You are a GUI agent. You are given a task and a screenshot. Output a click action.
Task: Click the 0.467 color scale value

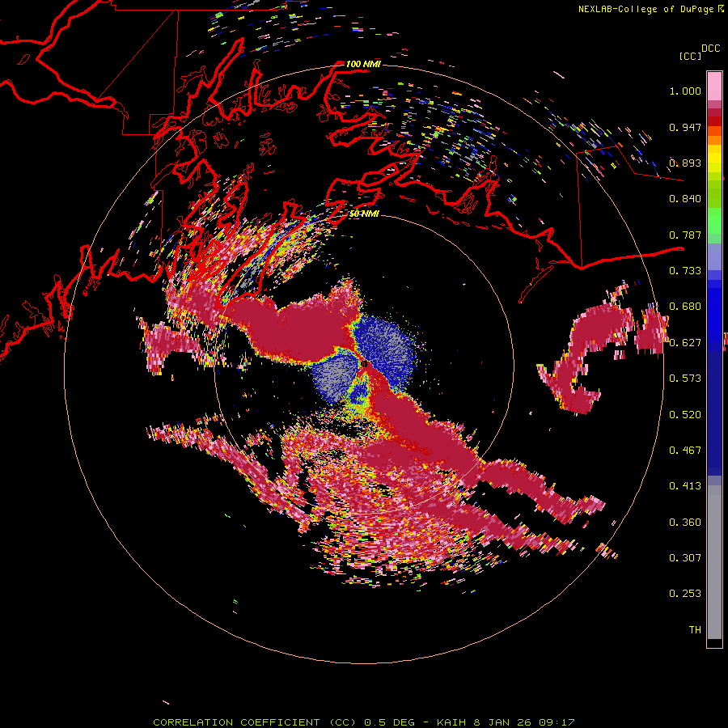pos(685,451)
